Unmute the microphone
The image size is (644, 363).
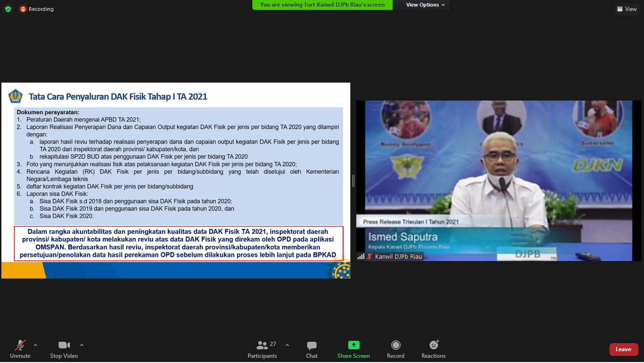(x=20, y=349)
